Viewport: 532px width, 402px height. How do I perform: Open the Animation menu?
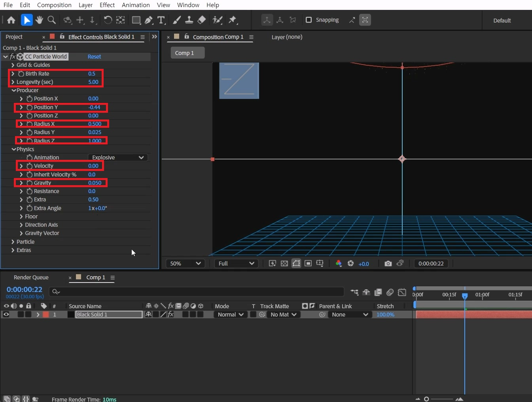136,5
